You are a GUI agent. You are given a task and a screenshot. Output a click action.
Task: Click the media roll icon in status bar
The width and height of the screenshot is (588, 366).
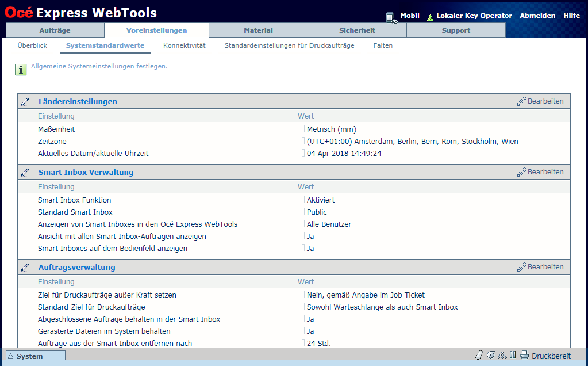[x=491, y=355]
